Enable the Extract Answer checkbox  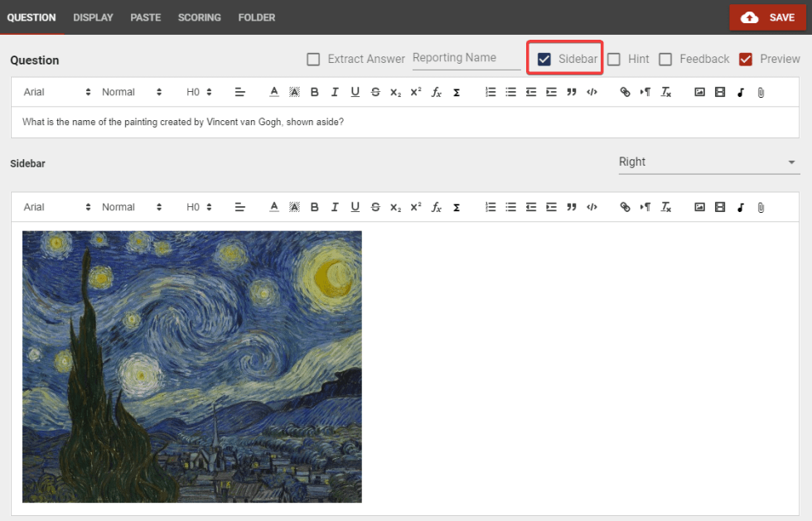[x=313, y=59]
